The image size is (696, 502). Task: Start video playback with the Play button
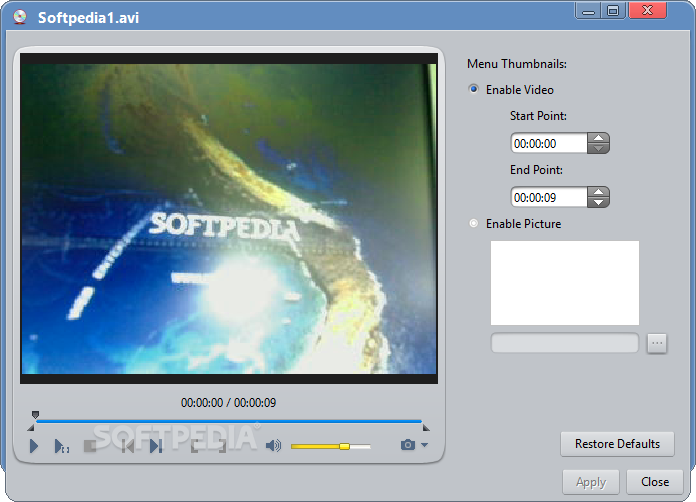34,446
